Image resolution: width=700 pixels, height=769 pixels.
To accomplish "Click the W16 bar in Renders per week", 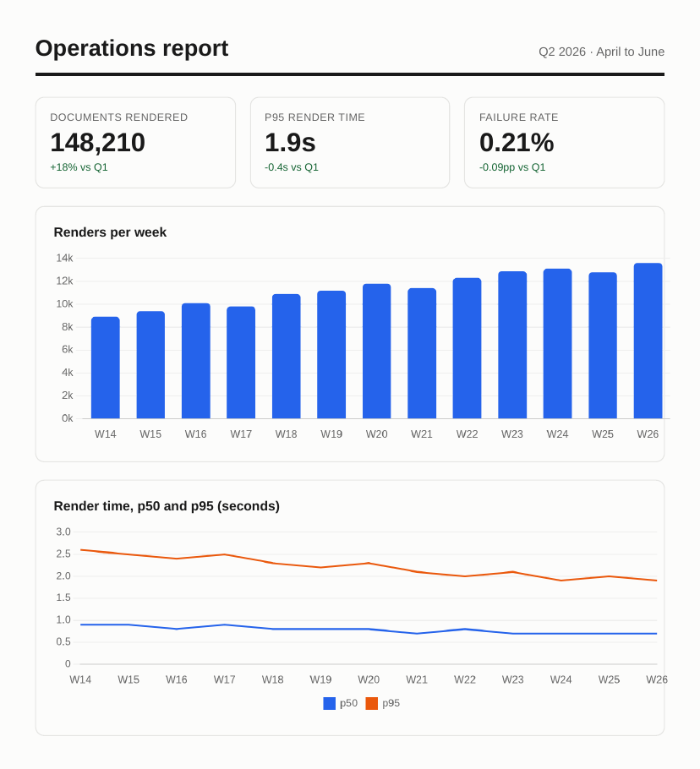I will point(196,361).
